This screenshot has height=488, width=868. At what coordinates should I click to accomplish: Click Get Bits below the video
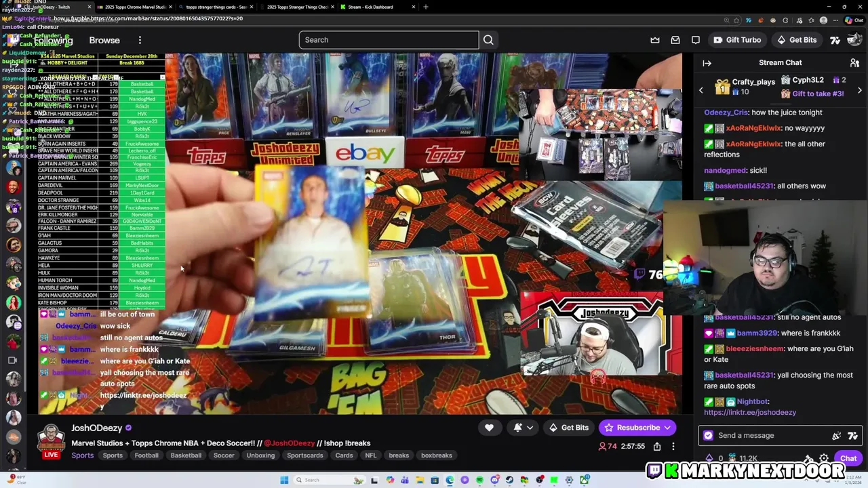click(x=568, y=428)
